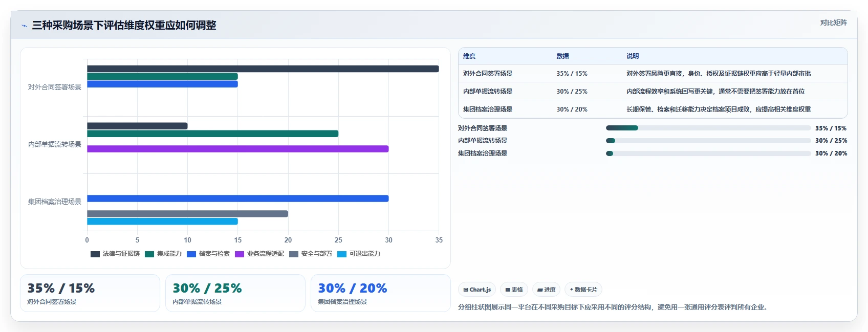Click the Chart.js tag pill

click(477, 290)
